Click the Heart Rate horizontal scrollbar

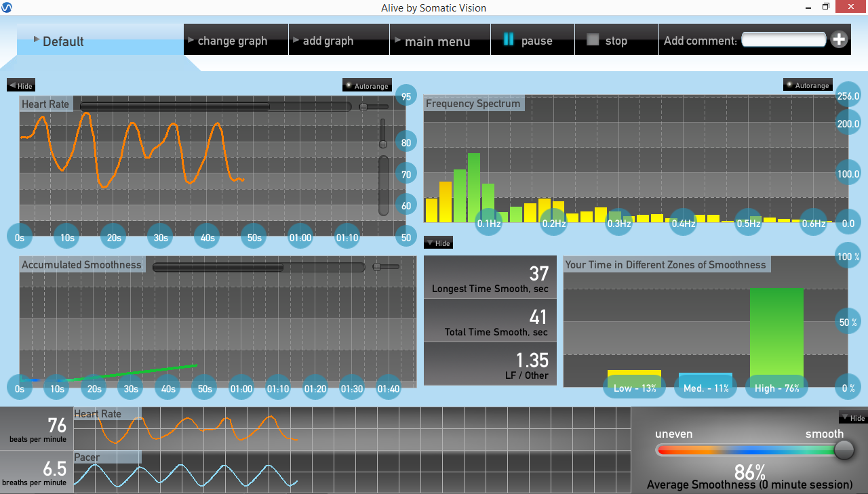point(216,106)
